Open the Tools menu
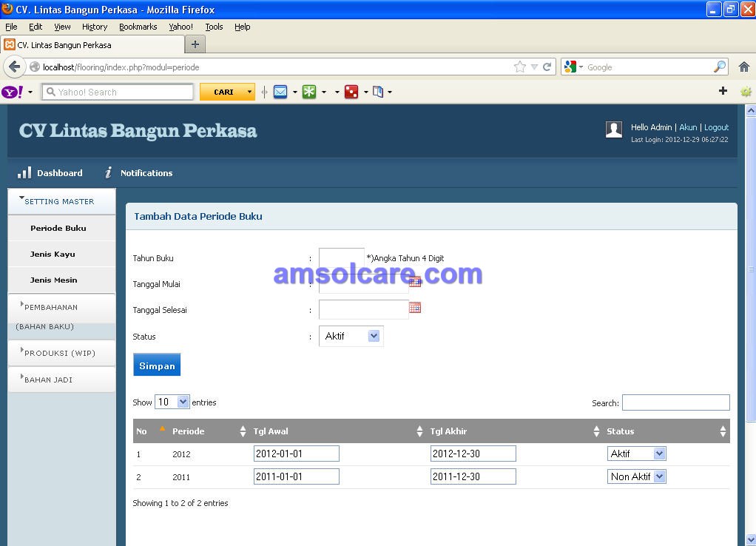The image size is (756, 546). (x=214, y=27)
